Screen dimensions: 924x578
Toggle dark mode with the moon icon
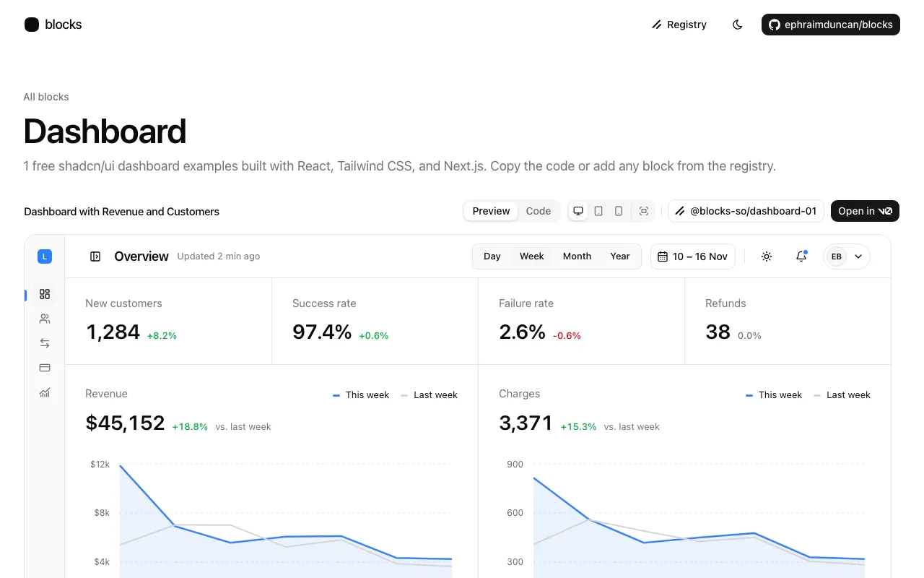point(737,25)
